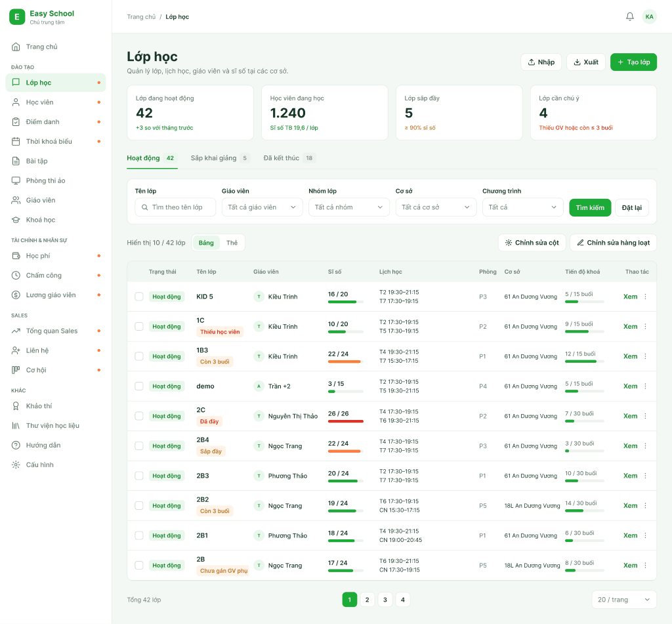Click the Cấu hình gear icon
The height and width of the screenshot is (624, 672).
click(16, 465)
